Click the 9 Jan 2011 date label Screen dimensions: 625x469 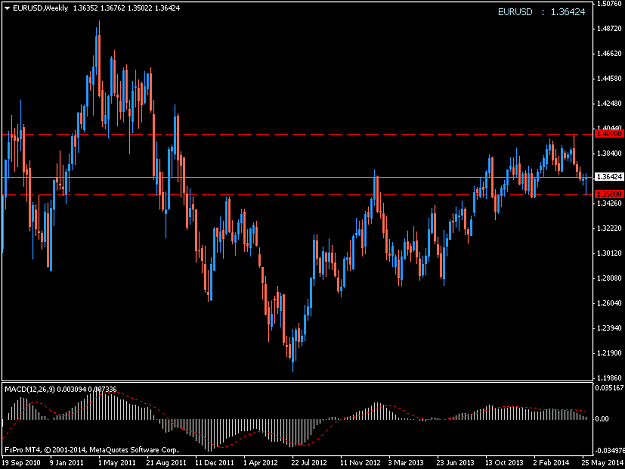67,463
